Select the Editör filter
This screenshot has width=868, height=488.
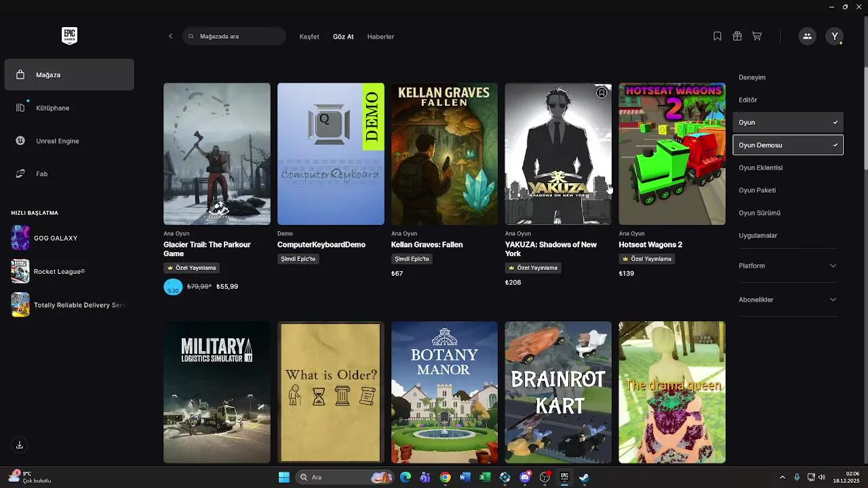point(788,100)
